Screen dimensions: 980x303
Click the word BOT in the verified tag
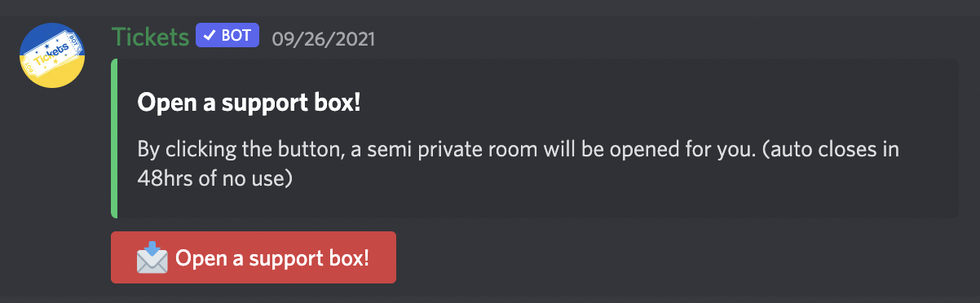click(236, 36)
